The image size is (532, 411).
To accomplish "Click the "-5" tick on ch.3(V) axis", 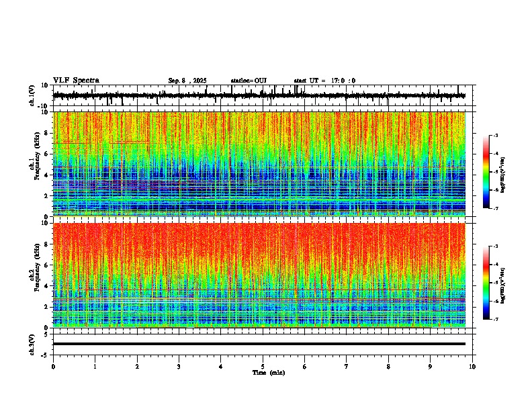I will (x=45, y=355).
